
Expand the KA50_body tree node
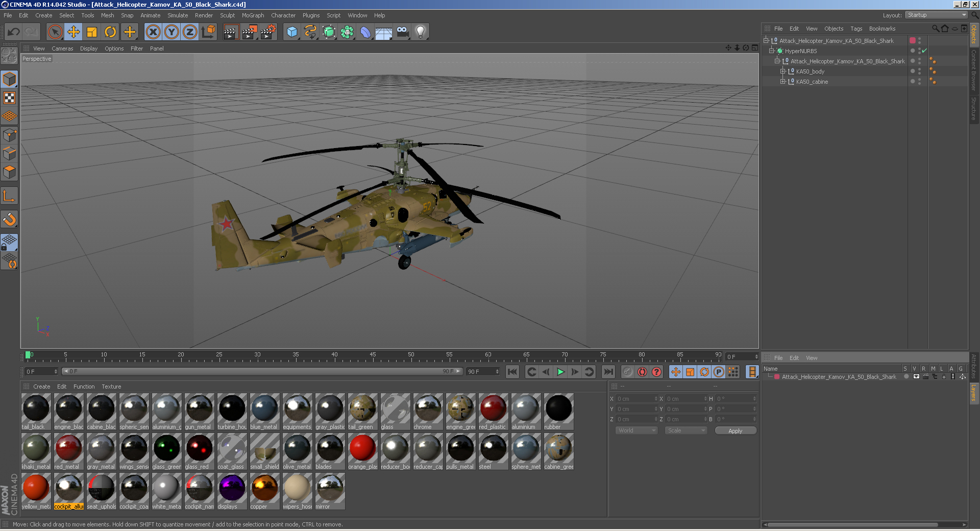point(782,71)
